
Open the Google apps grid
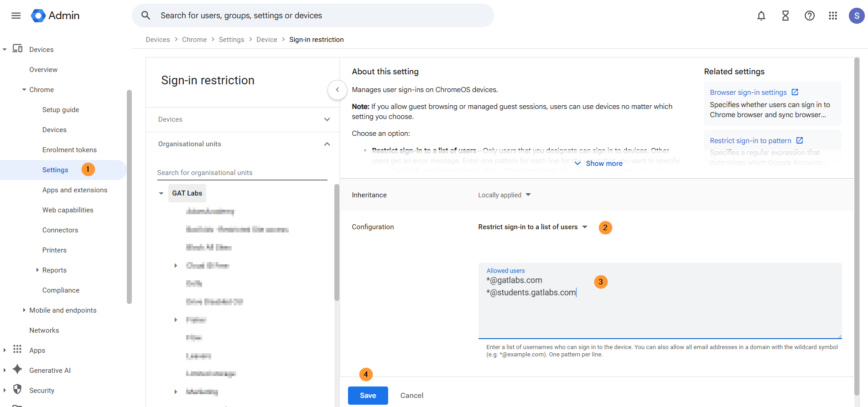coord(833,16)
